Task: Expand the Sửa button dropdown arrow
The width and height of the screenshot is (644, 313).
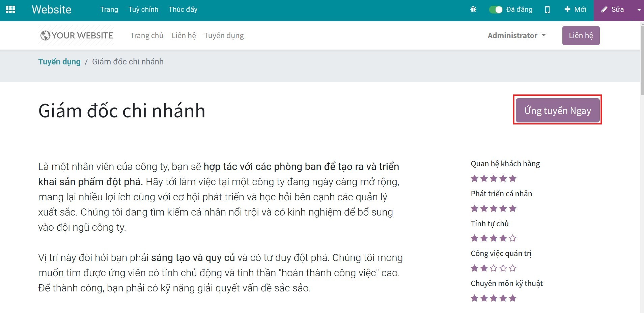Action: [639, 9]
